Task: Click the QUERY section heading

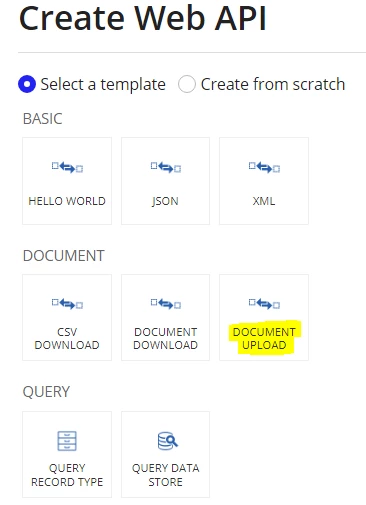Action: pos(46,392)
